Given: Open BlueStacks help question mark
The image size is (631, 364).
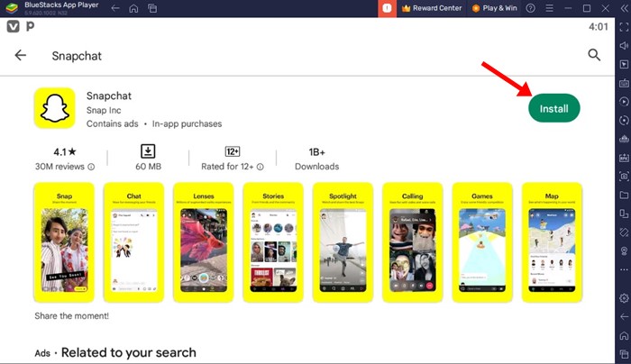Looking at the screenshot, I should 531,8.
